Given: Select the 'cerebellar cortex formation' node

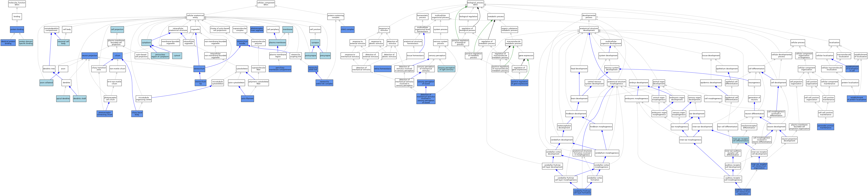Looking at the screenshot, I should 595,179.
